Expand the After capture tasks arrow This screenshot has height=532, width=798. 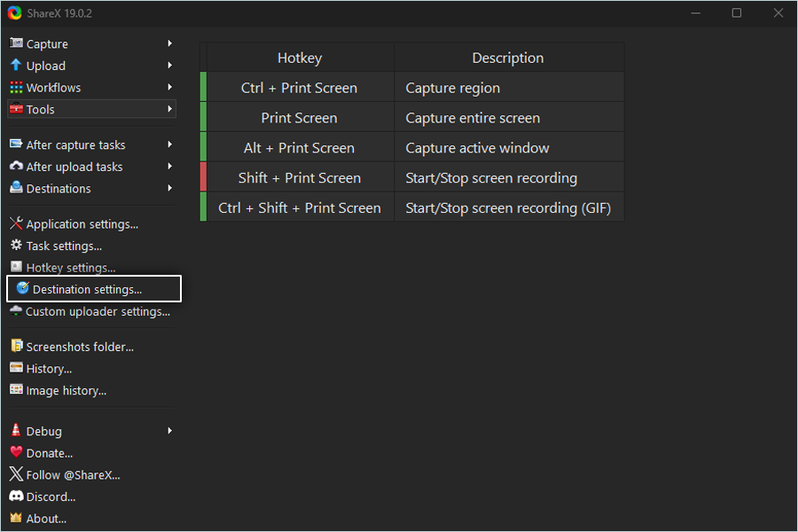tap(169, 145)
